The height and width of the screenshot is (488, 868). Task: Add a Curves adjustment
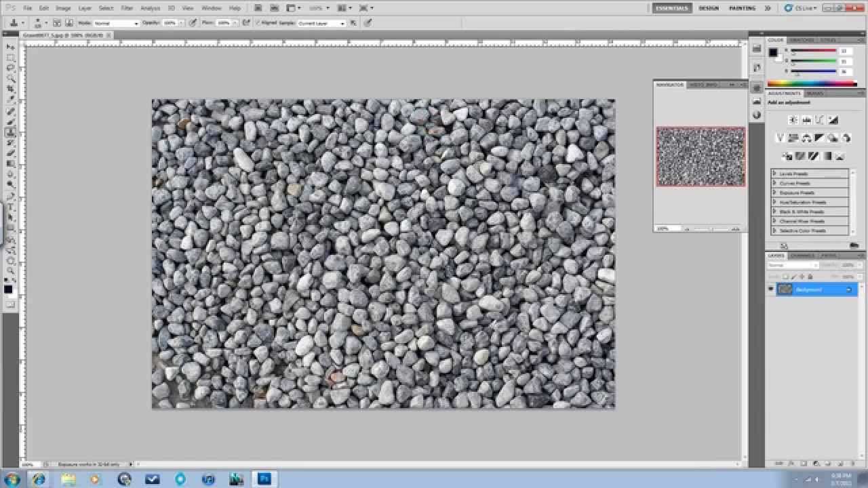[819, 120]
